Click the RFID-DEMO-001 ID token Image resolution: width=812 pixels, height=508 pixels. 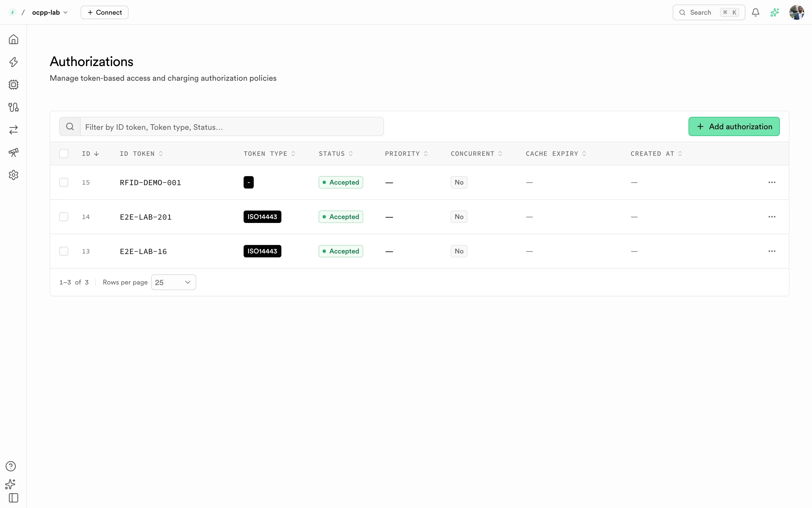coord(150,182)
